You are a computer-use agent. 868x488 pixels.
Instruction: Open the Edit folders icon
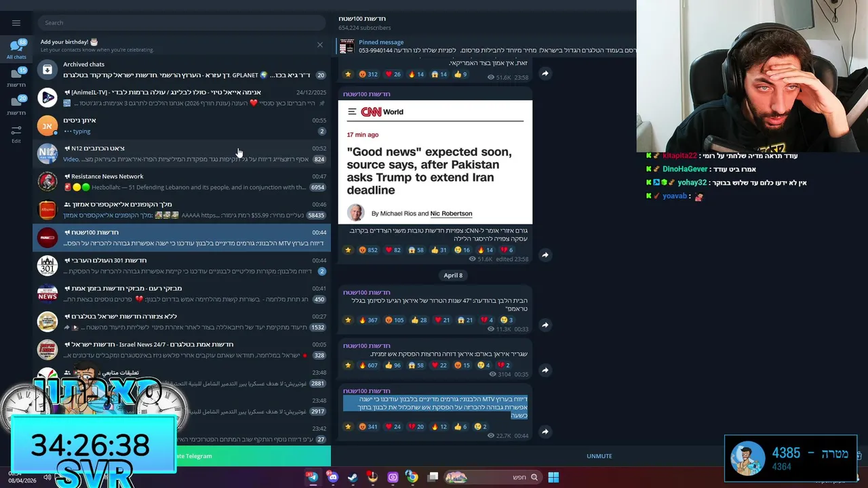point(16,134)
